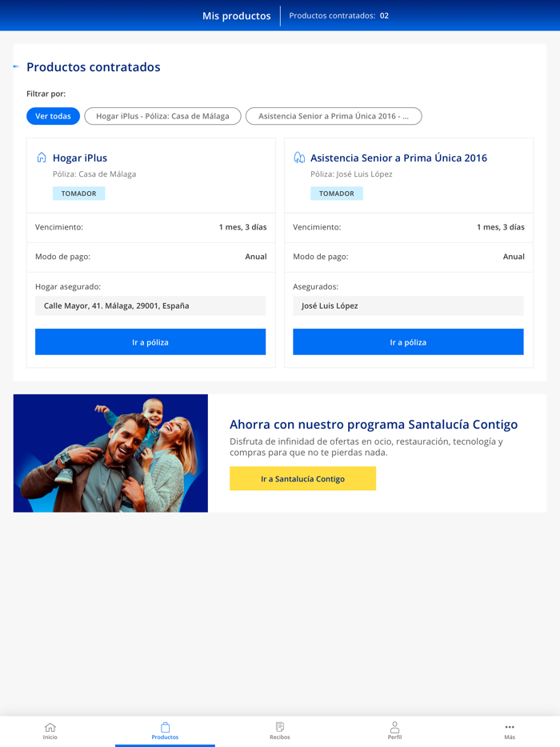Select the Calle Mayor, 41 address field

(x=150, y=306)
